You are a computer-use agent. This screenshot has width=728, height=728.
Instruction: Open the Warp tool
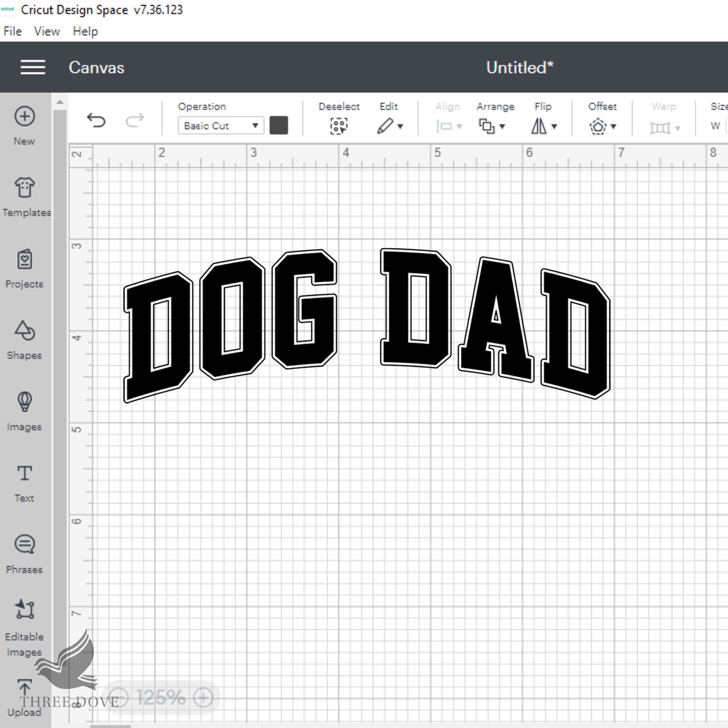pos(660,128)
